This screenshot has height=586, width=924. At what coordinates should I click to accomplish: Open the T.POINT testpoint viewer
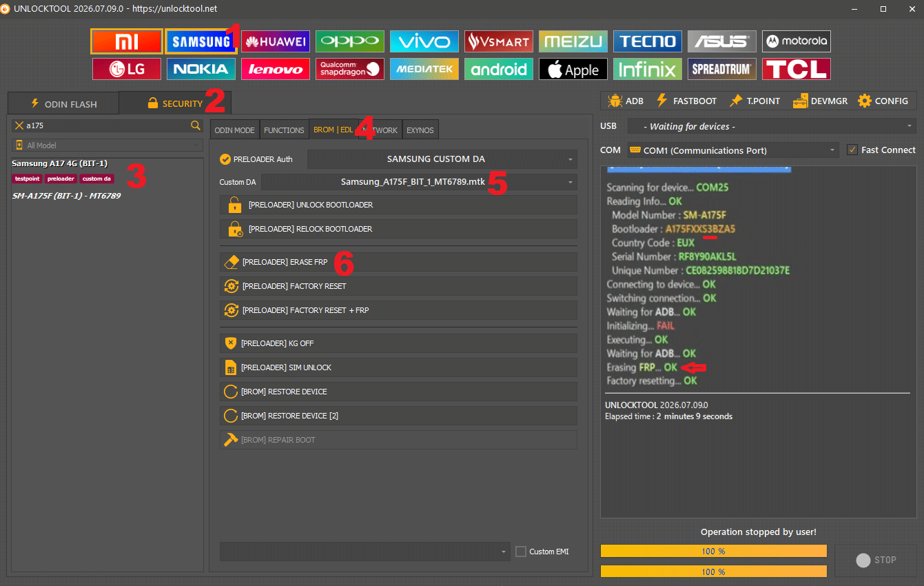pyautogui.click(x=754, y=101)
